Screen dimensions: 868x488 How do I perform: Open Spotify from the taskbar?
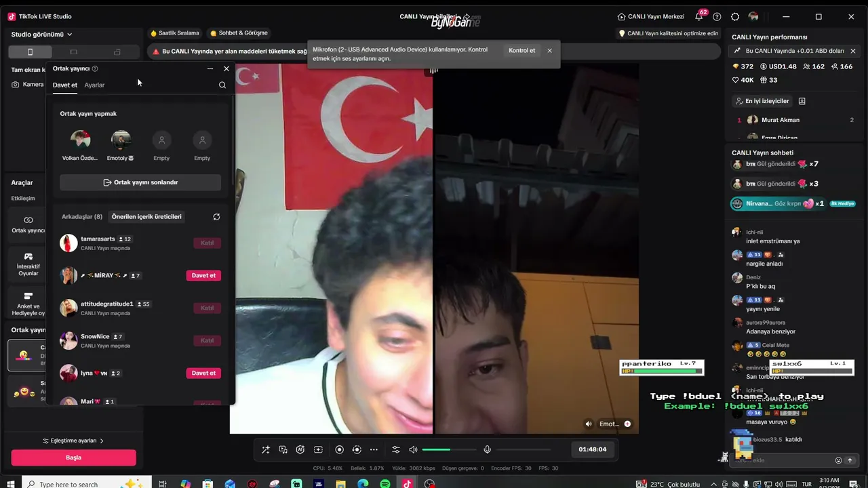click(x=384, y=484)
